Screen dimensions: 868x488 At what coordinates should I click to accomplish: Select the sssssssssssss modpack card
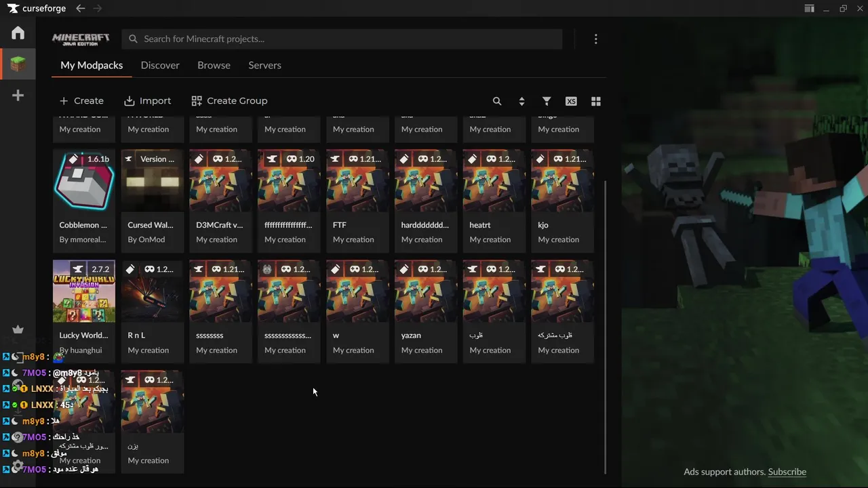289,311
